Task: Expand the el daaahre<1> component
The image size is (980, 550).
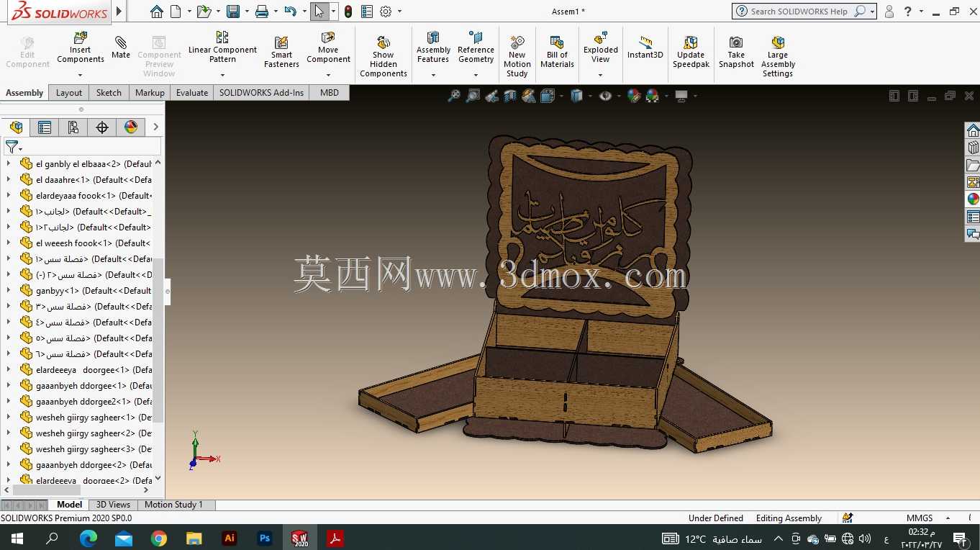Action: click(9, 180)
